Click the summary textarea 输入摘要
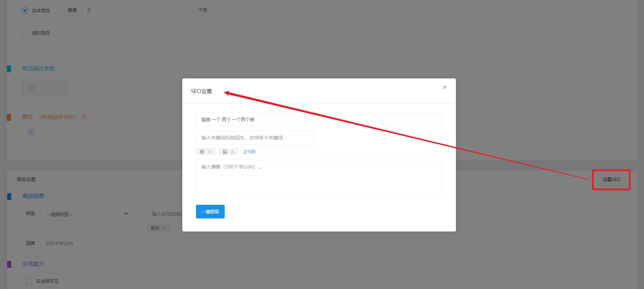The height and width of the screenshot is (289, 644). tap(319, 177)
